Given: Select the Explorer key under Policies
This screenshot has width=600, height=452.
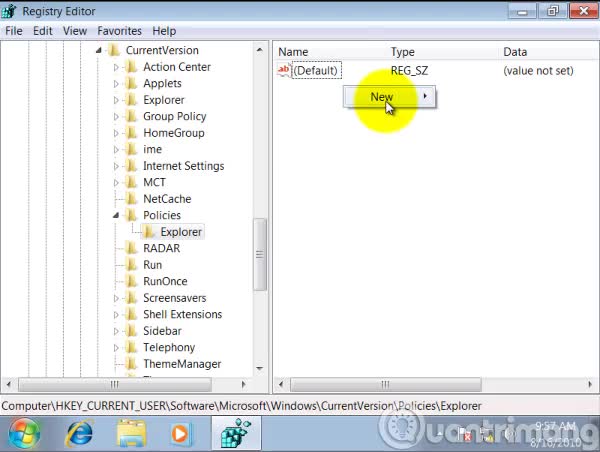Looking at the screenshot, I should tap(181, 232).
